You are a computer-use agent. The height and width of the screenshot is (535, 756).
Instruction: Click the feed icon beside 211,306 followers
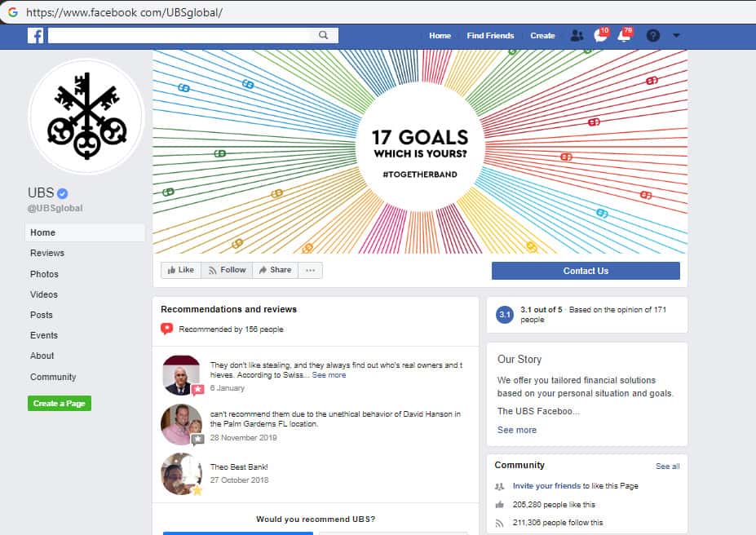499,523
